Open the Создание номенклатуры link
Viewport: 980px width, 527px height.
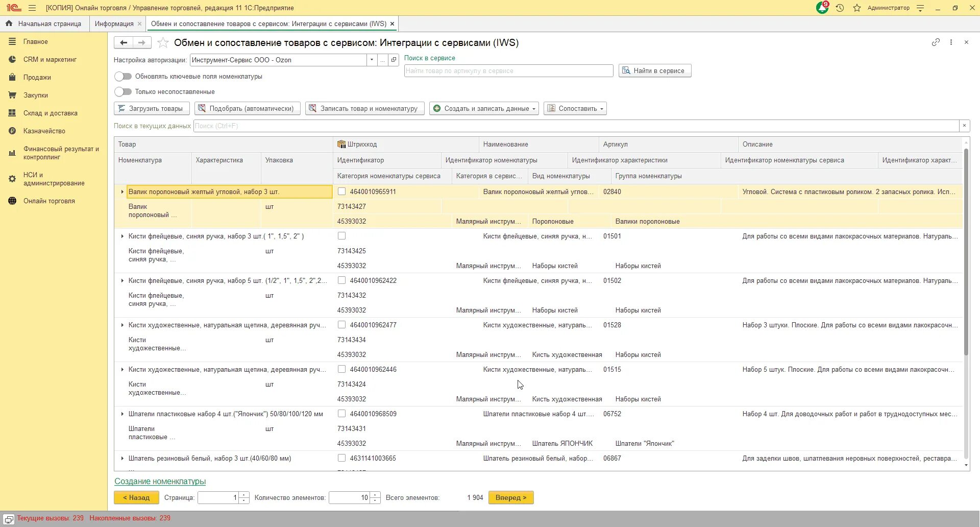pos(160,481)
